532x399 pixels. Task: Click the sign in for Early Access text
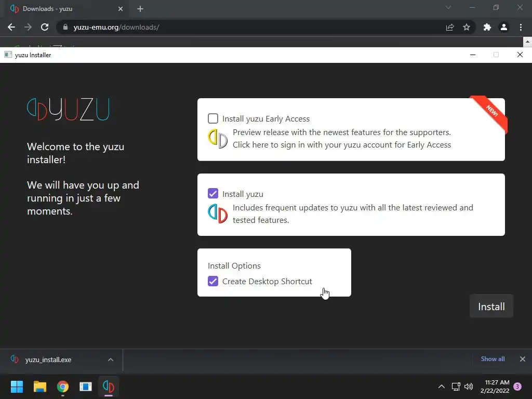click(342, 145)
